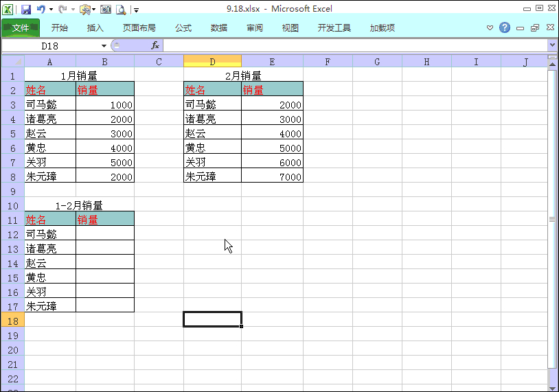Open the Name Box dropdown arrow

(104, 45)
